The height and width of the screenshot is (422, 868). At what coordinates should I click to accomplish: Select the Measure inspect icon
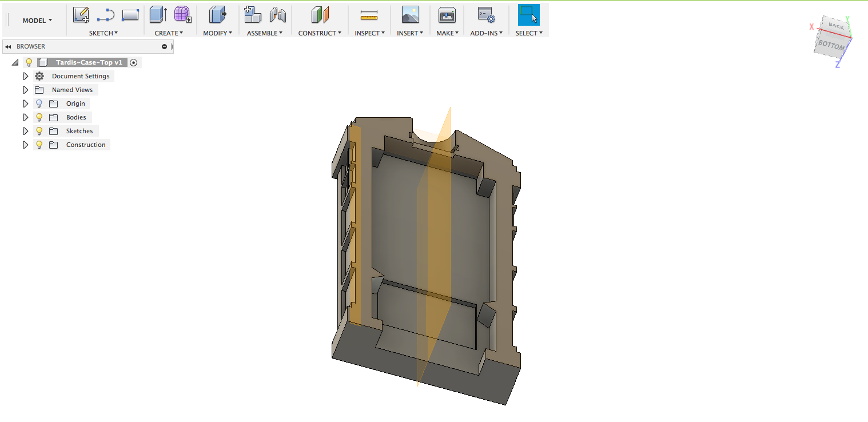point(369,15)
